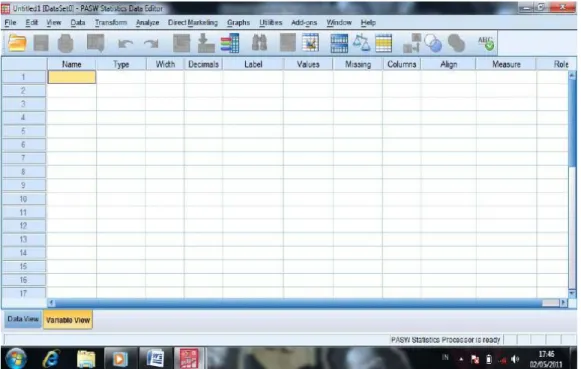Click the Recall recent dialogs icon

[x=96, y=43]
